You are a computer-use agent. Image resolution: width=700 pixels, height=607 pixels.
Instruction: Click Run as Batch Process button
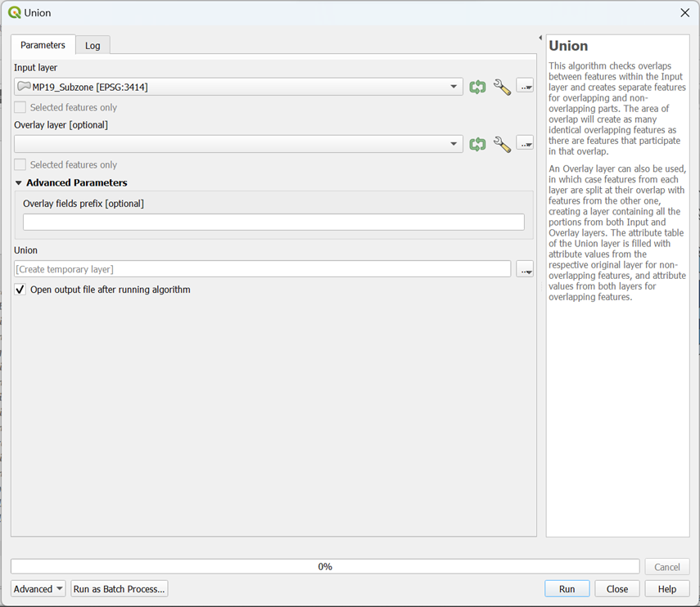click(120, 589)
